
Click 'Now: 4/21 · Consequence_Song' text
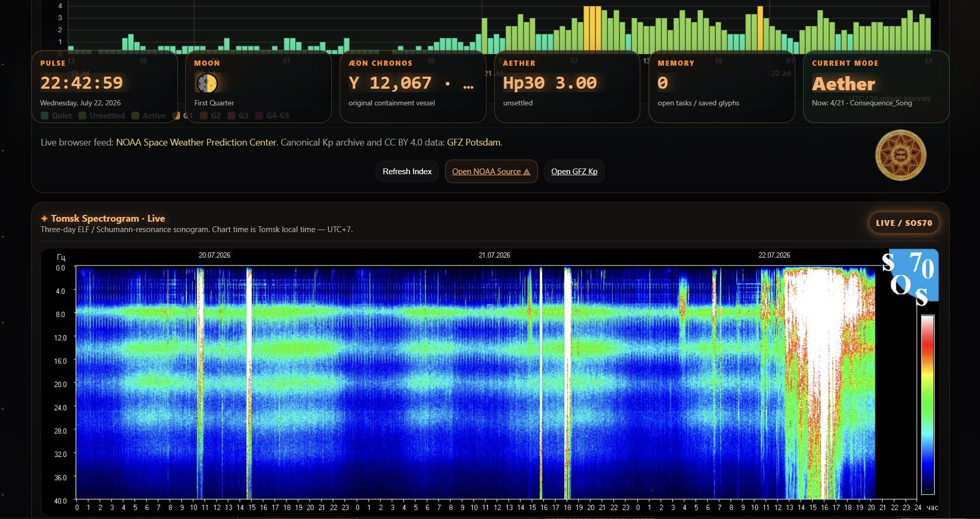tap(862, 103)
